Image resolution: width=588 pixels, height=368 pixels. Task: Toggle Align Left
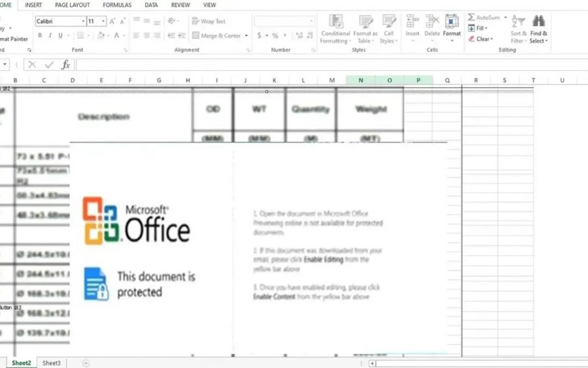pos(137,35)
